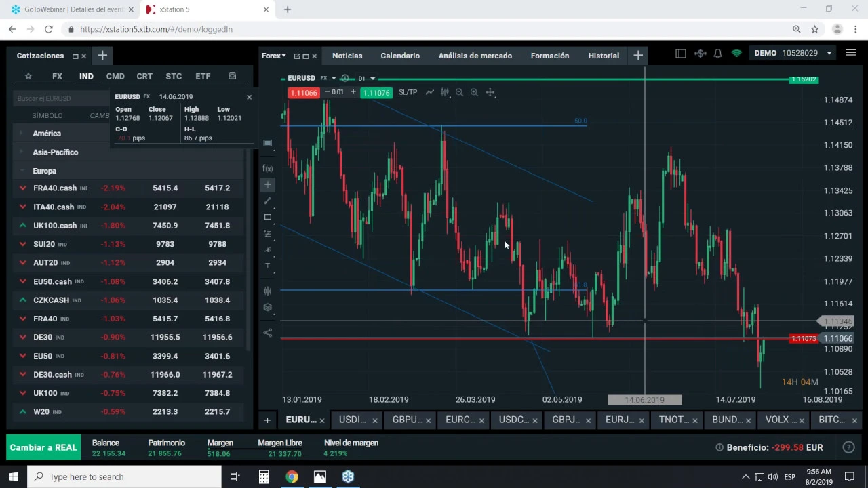Open the market depth basket icon in Cotizaciones

pos(232,76)
